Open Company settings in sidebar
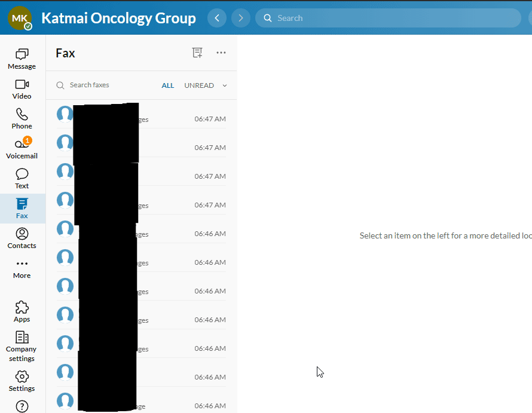 (22, 347)
